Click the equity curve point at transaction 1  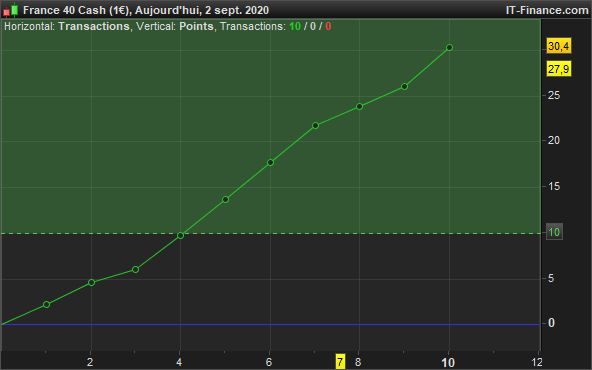[46, 304]
